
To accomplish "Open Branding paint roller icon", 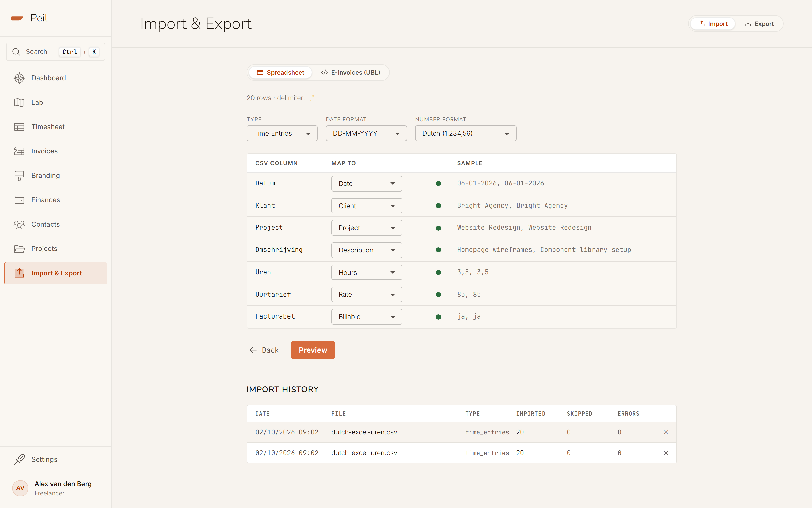I will pyautogui.click(x=19, y=176).
